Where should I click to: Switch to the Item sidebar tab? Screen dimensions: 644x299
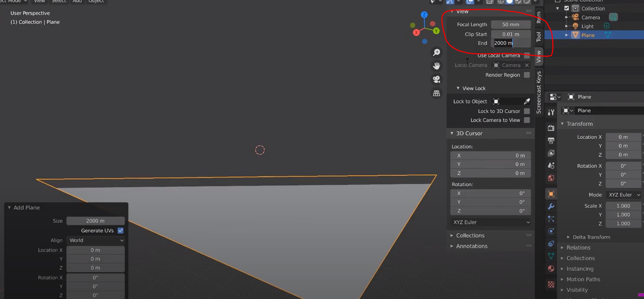539,17
